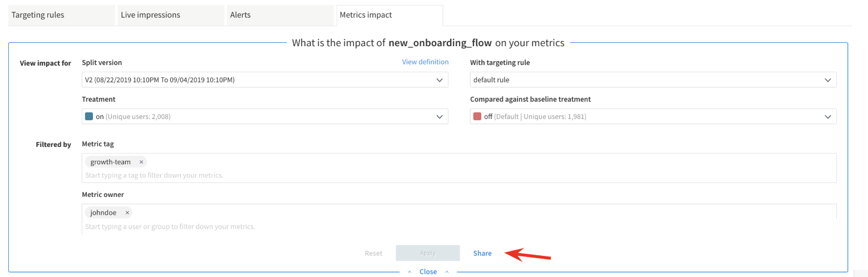Open the baseline treatment dropdown chevron
Viewport: 868px width, 277px height.
click(828, 117)
